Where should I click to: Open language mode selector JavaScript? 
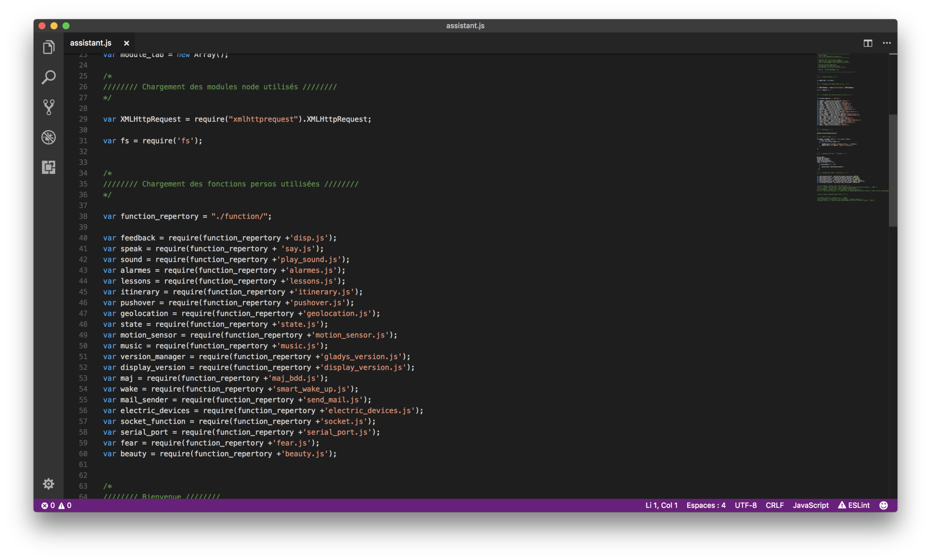810,505
